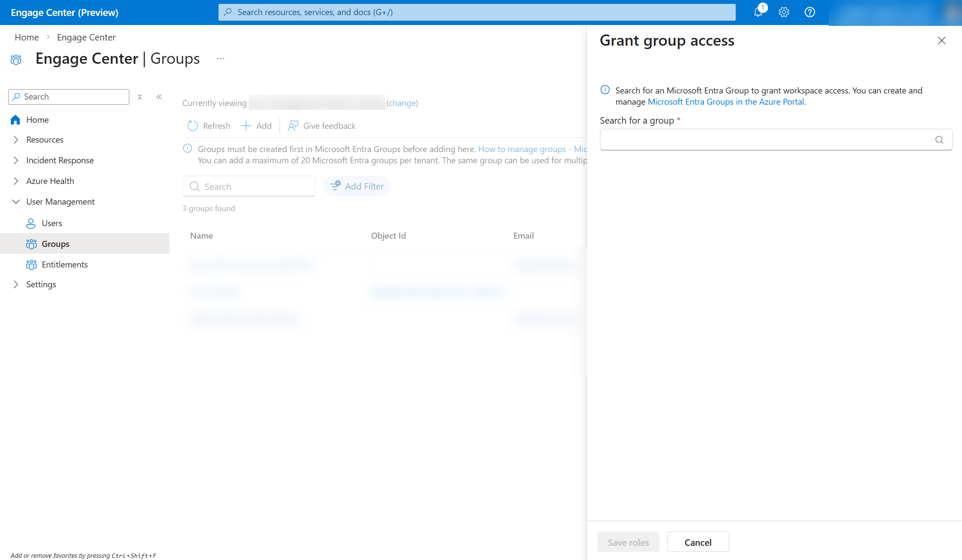Viewport: 962px width, 560px height.
Task: Select Groups in the sidebar
Action: [84, 244]
